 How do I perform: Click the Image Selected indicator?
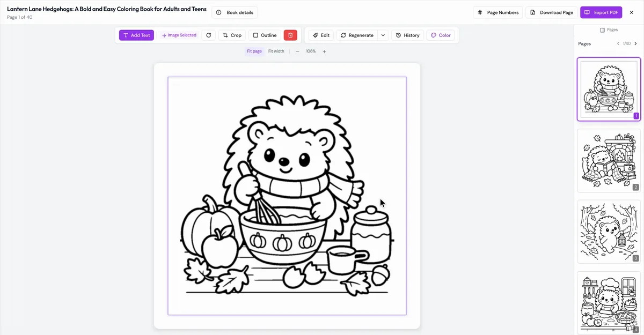179,35
